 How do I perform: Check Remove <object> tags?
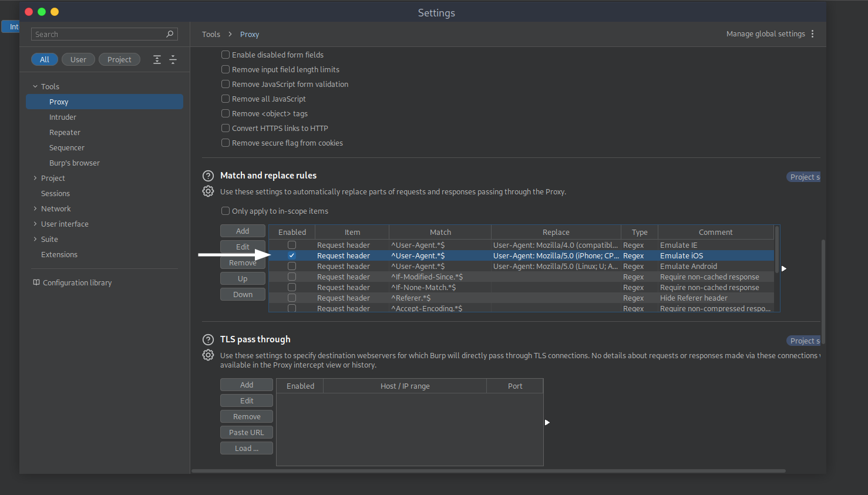[x=225, y=113]
